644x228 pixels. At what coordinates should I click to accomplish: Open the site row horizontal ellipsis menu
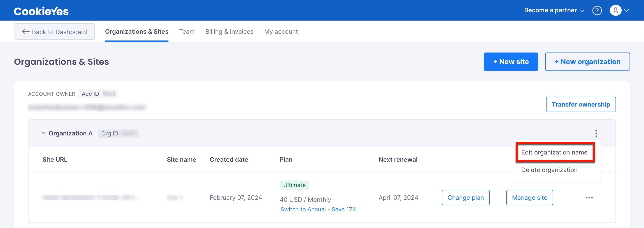(x=589, y=198)
